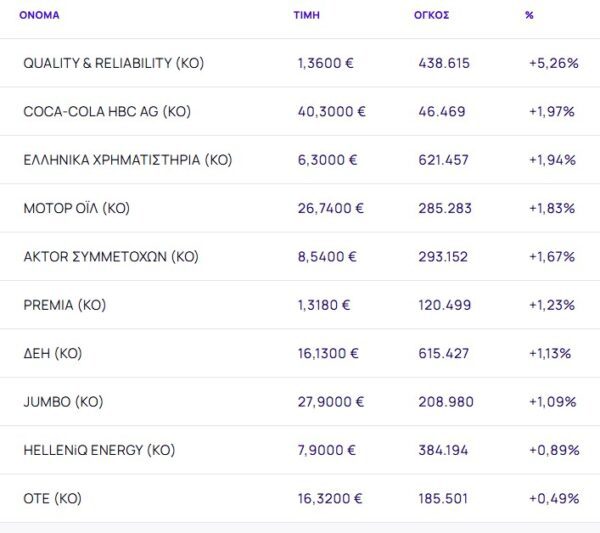Screen dimensions: 600x533
Task: Click the +0,49% change for ΟΤΕ
Action: tap(553, 498)
